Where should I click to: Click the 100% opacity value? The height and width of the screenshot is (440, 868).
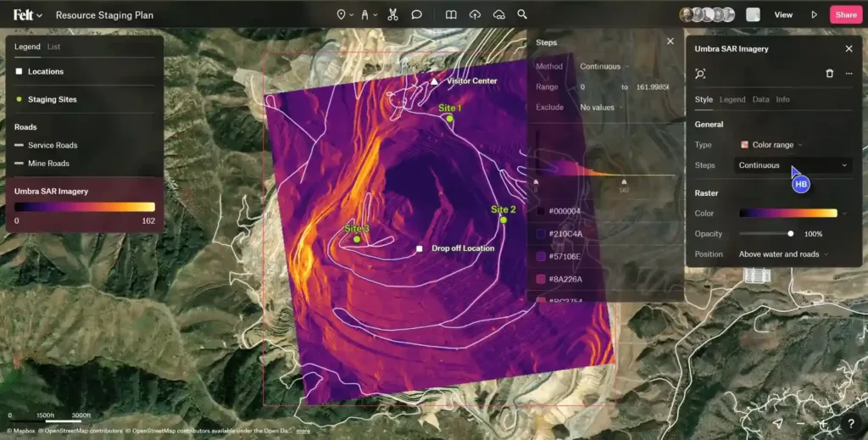(813, 233)
